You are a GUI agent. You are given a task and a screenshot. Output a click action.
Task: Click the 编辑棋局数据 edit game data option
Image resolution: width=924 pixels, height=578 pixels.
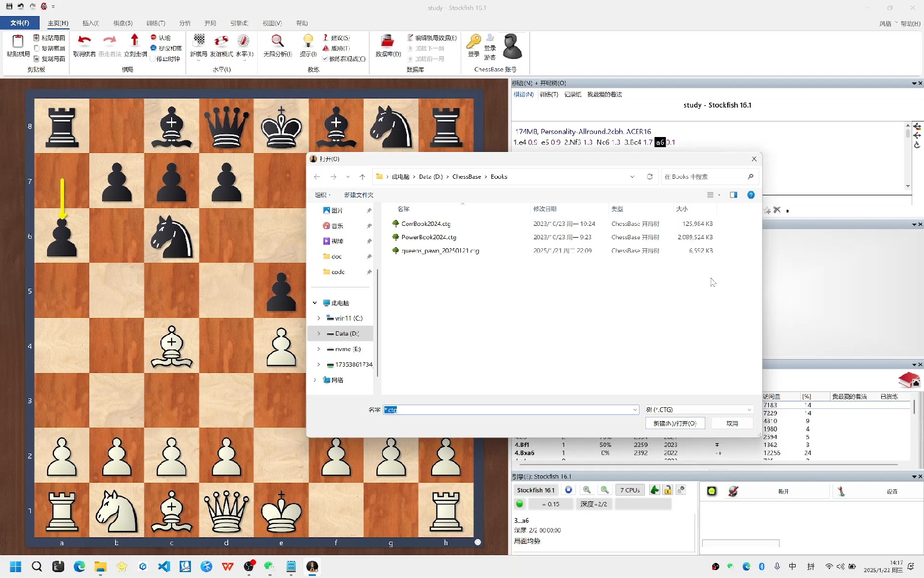pos(432,37)
